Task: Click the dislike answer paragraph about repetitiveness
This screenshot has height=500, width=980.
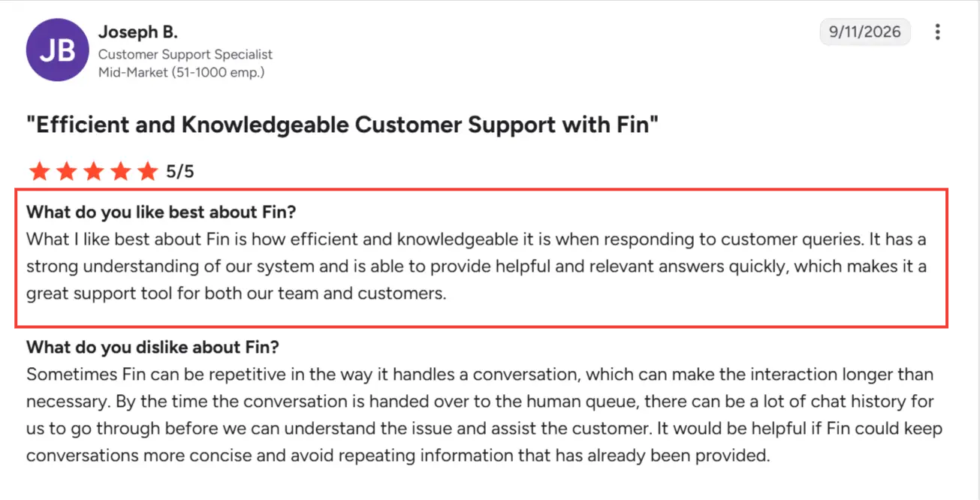Action: 484,414
